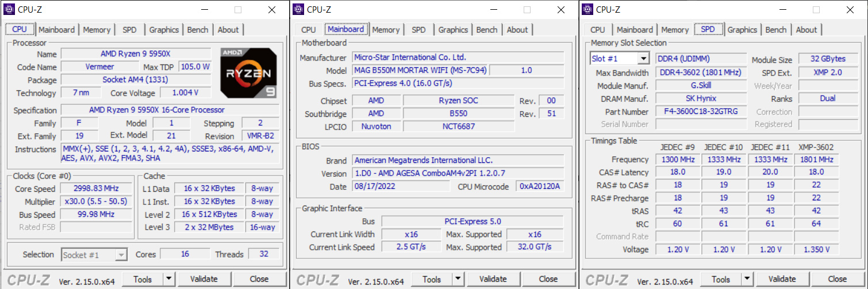Expand Tools dropdown arrow in the middle window

(458, 279)
